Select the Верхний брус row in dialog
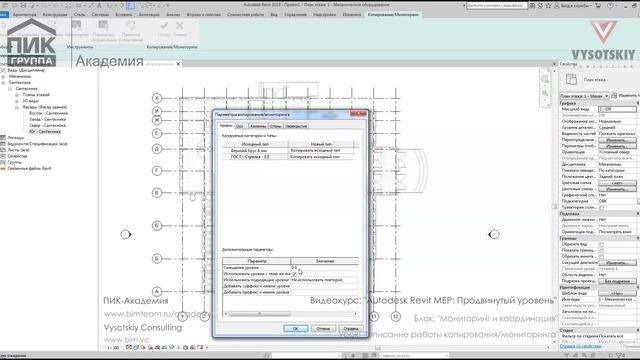Image resolution: width=640 pixels, height=360 pixels. point(288,151)
